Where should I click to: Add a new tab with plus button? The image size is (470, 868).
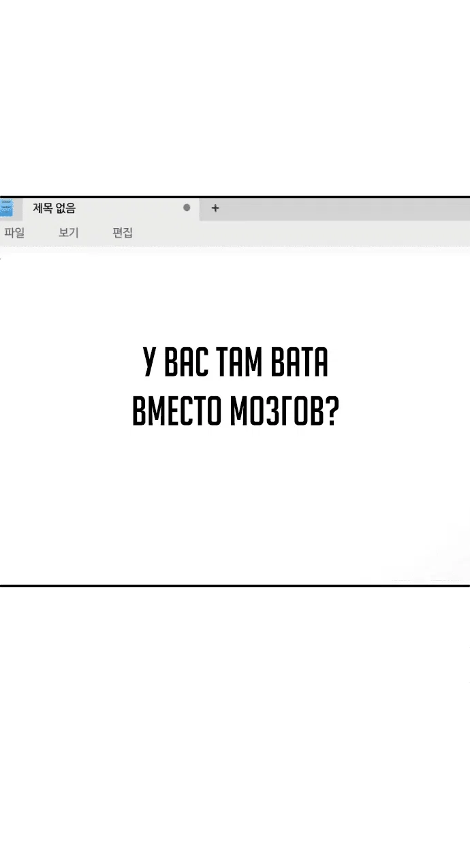[x=215, y=208]
